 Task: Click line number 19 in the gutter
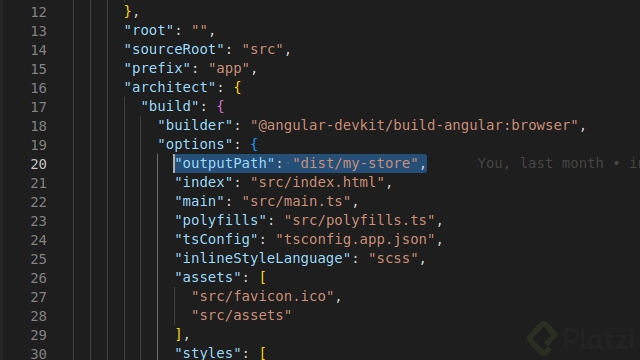39,145
